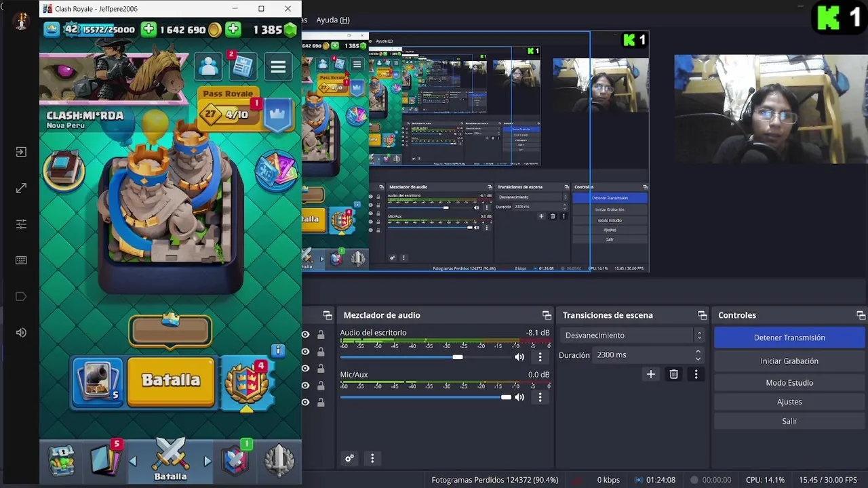Viewport: 868px width, 488px height.
Task: Open the book icon beside the tower
Action: click(64, 171)
